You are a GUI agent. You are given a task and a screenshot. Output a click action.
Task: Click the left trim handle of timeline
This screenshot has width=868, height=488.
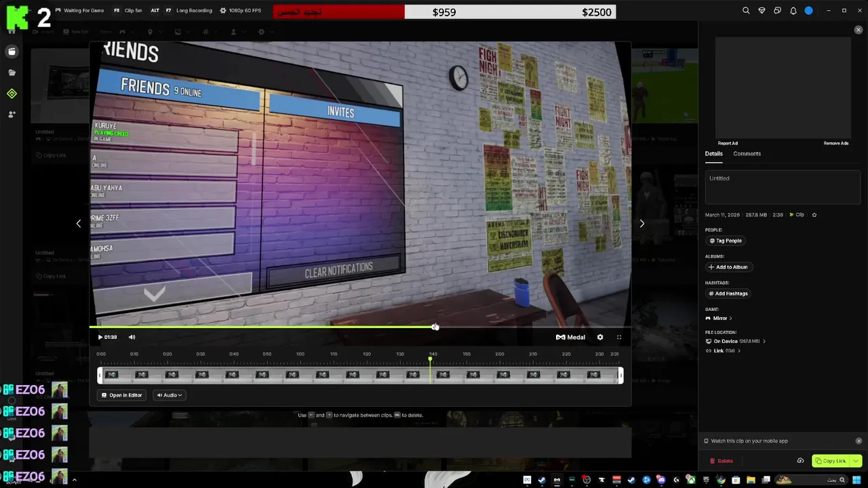click(100, 375)
